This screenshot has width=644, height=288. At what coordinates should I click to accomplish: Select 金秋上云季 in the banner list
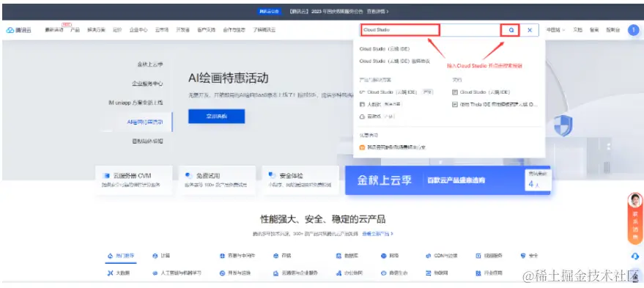pos(150,64)
